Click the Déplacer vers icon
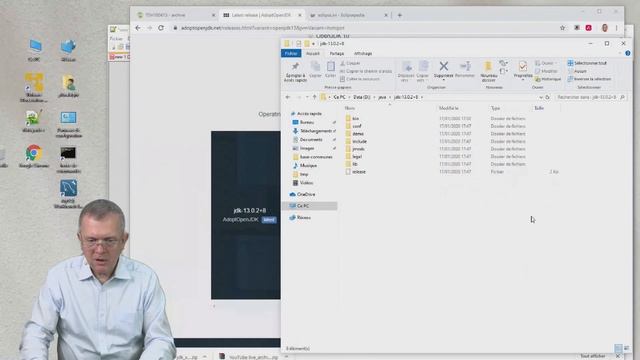This screenshot has width=640, height=360. 406,66
